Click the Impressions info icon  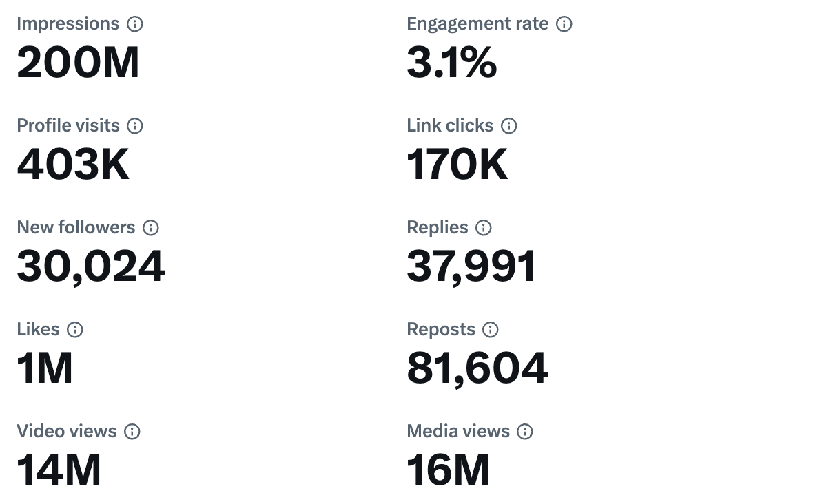point(136,23)
